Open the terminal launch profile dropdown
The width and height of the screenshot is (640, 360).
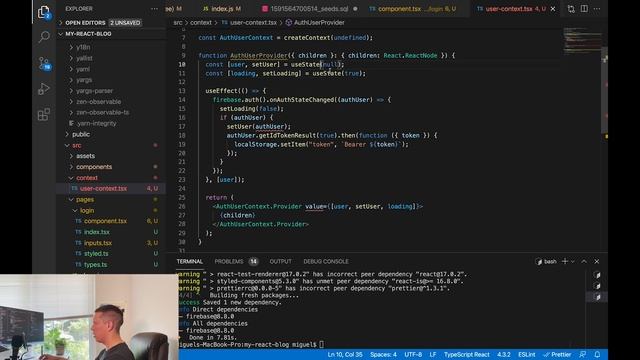coord(573,261)
